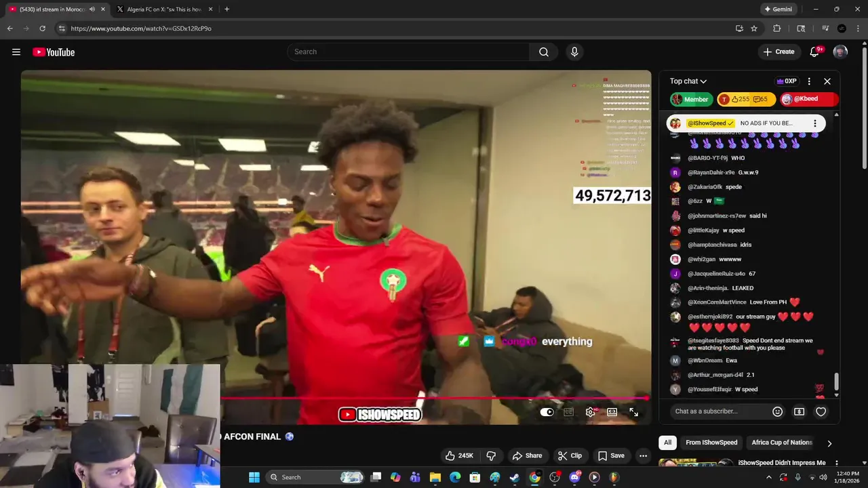Switch the player to theater mode
Screen dimensions: 868x488
coord(612,412)
